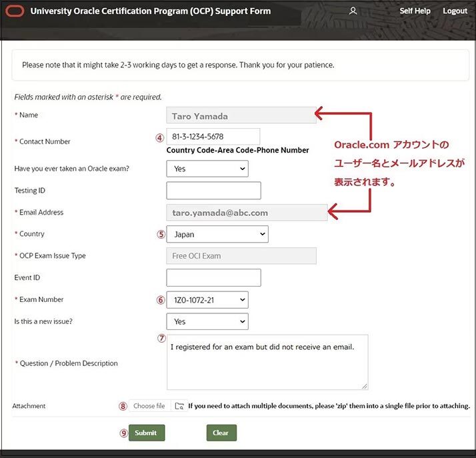Viewport: 476px width, 458px height.
Task: Open the Self Help link
Action: [x=415, y=11]
